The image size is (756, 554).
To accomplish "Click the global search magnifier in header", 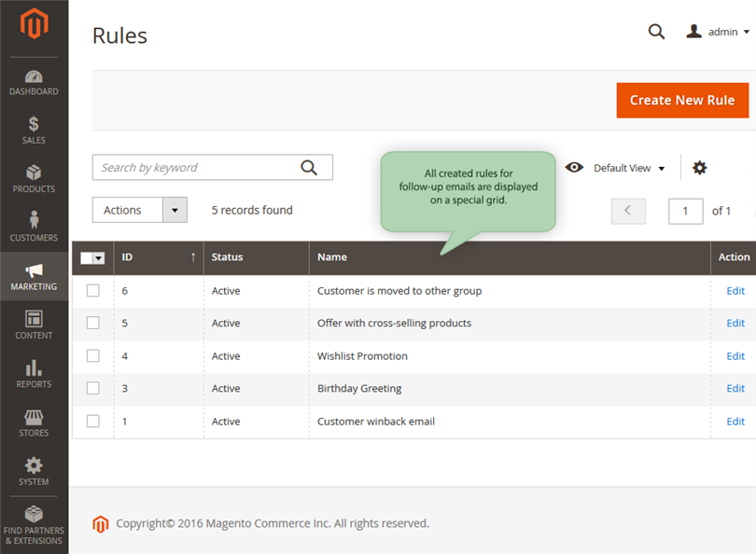I will tap(656, 32).
